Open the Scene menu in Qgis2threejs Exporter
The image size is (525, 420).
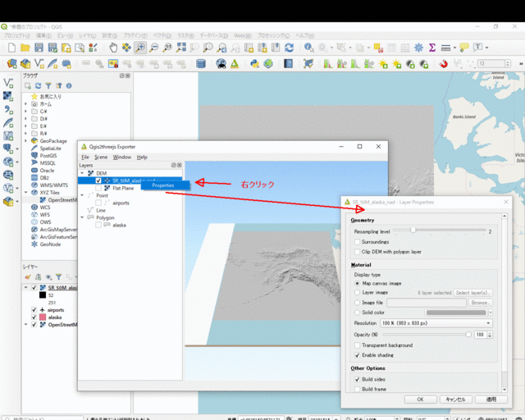[x=101, y=157]
